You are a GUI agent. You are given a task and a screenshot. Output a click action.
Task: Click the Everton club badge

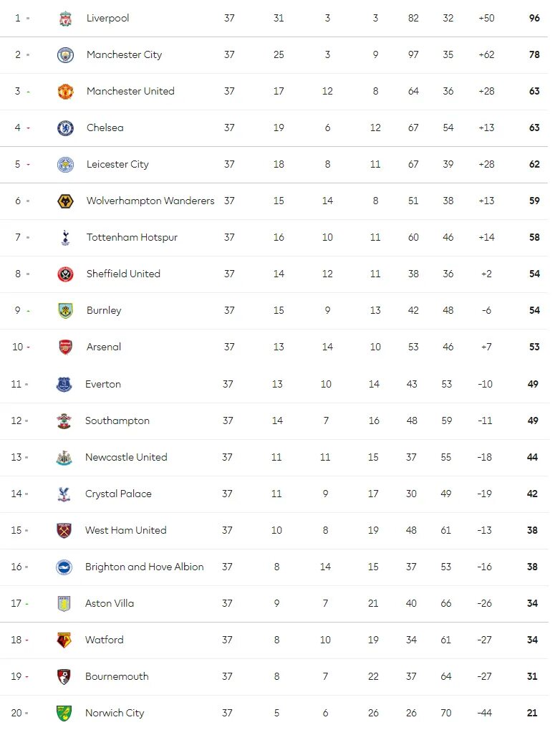click(64, 385)
